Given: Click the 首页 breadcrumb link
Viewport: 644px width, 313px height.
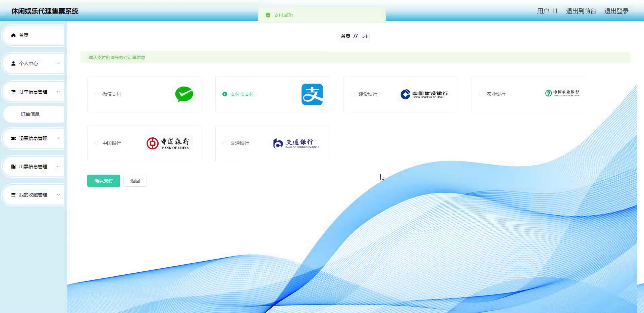Looking at the screenshot, I should tap(345, 36).
